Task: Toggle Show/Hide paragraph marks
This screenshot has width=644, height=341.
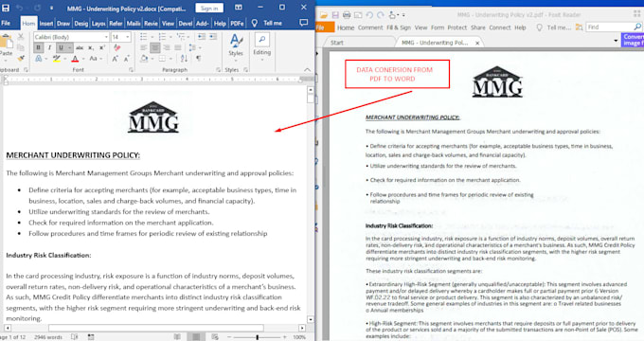Action: 199,59
